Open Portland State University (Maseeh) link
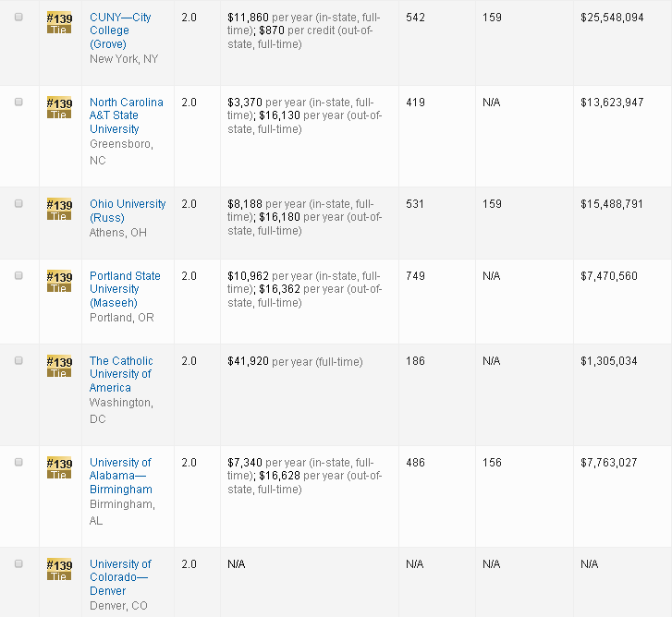 coord(125,289)
